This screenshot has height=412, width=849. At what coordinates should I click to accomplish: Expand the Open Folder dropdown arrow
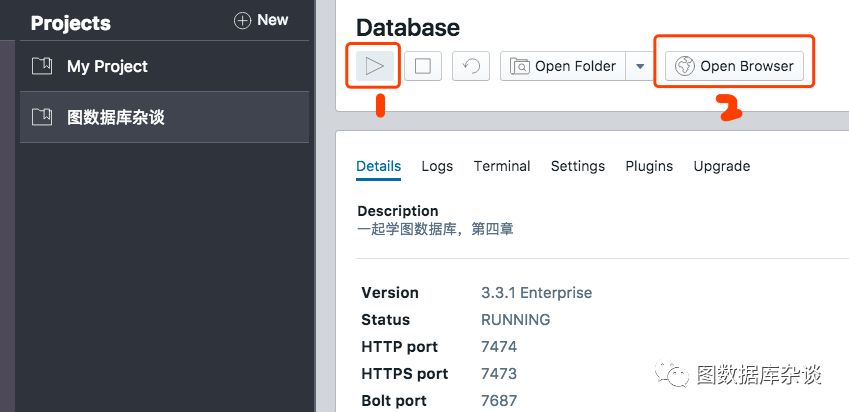(x=640, y=66)
